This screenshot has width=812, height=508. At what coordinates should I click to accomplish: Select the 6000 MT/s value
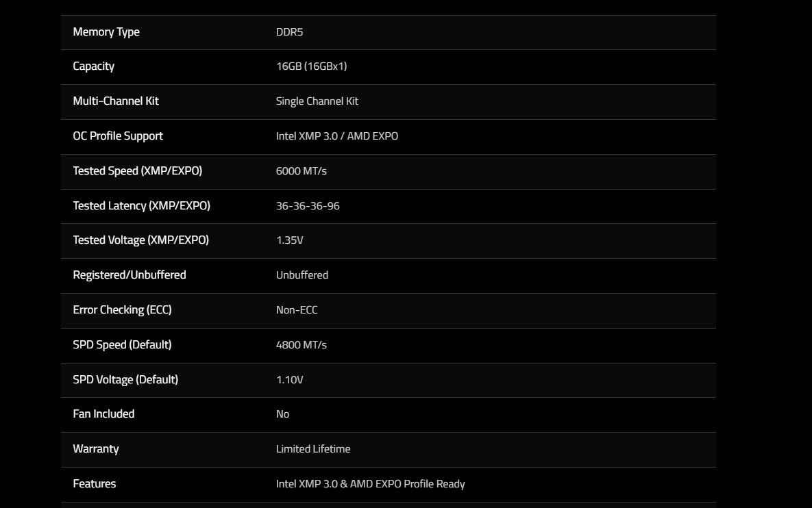pos(301,171)
